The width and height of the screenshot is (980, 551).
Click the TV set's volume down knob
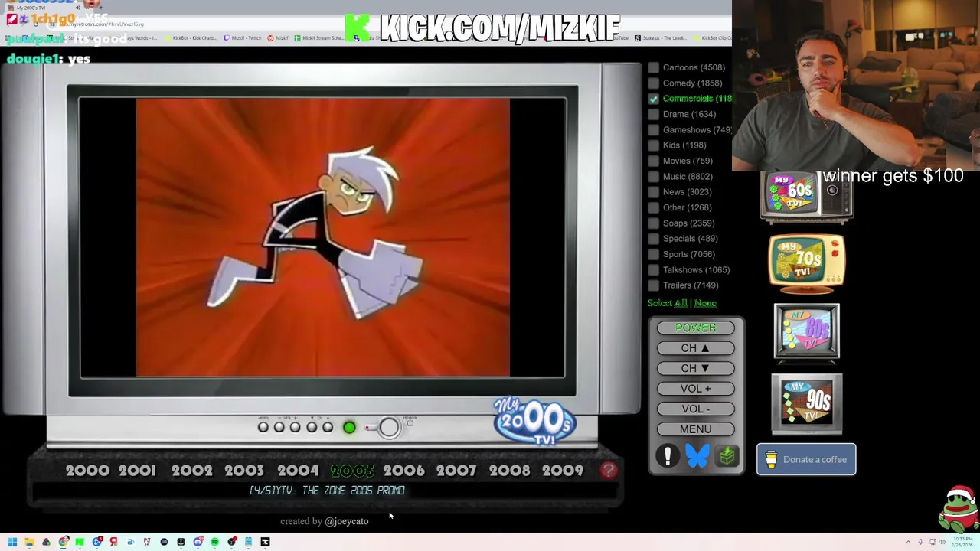coord(279,427)
